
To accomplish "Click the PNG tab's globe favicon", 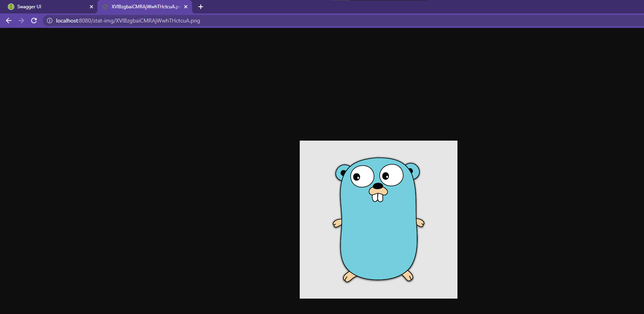I will tap(105, 7).
